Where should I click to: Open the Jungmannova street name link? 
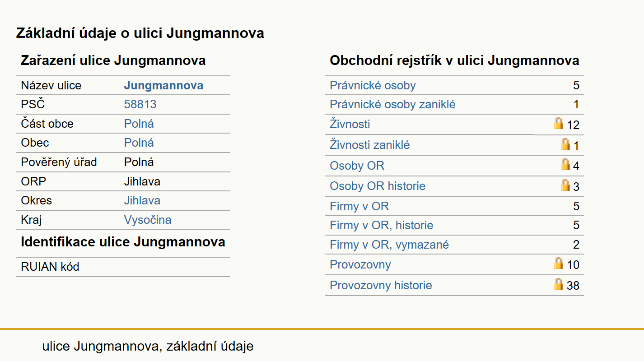(163, 85)
